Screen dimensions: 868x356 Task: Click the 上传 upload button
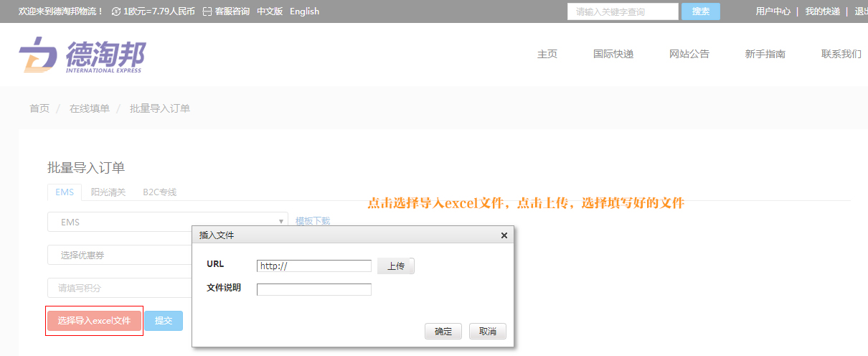396,266
